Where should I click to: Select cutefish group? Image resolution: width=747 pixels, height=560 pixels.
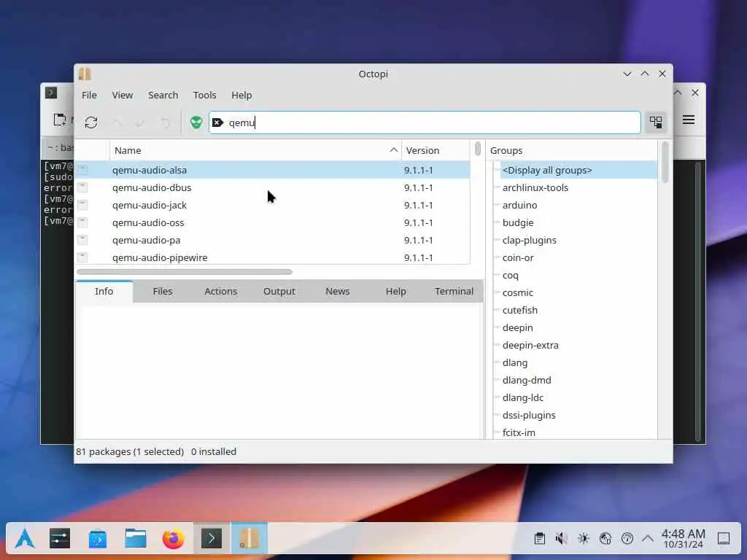coord(519,310)
